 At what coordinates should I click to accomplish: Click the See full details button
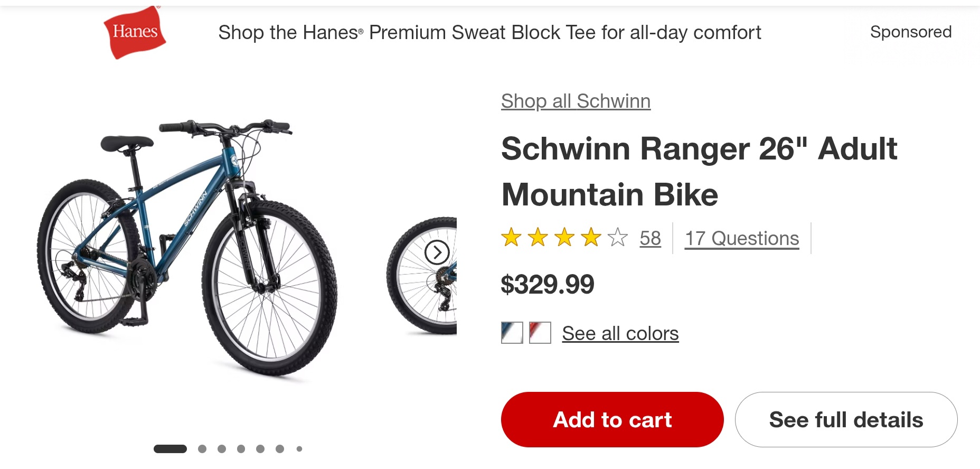pos(846,420)
